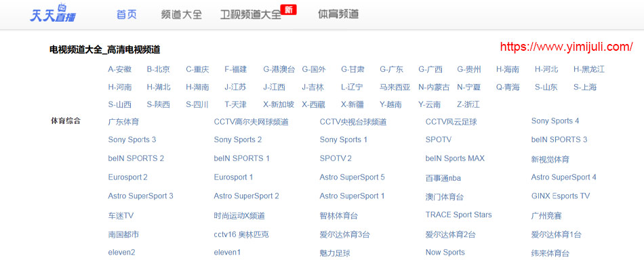Open the 广东体育 channel
644x264 pixels.
(x=123, y=122)
